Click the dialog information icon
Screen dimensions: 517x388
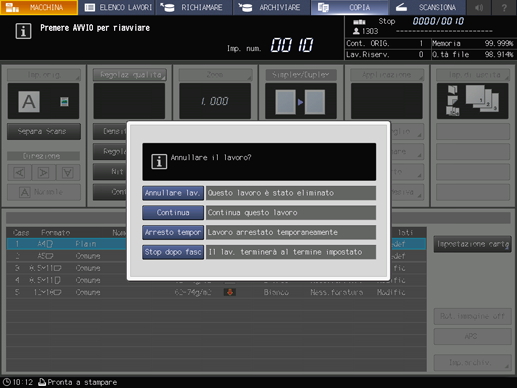(x=159, y=162)
